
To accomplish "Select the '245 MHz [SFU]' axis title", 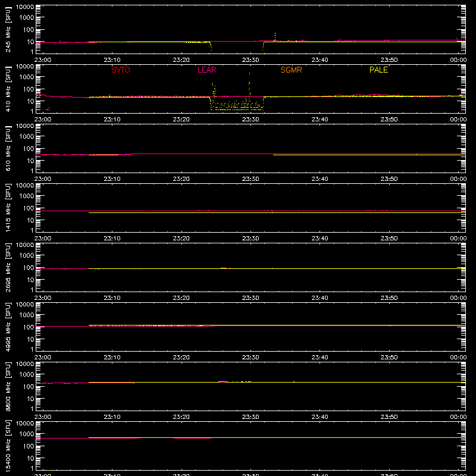I will coord(8,29).
